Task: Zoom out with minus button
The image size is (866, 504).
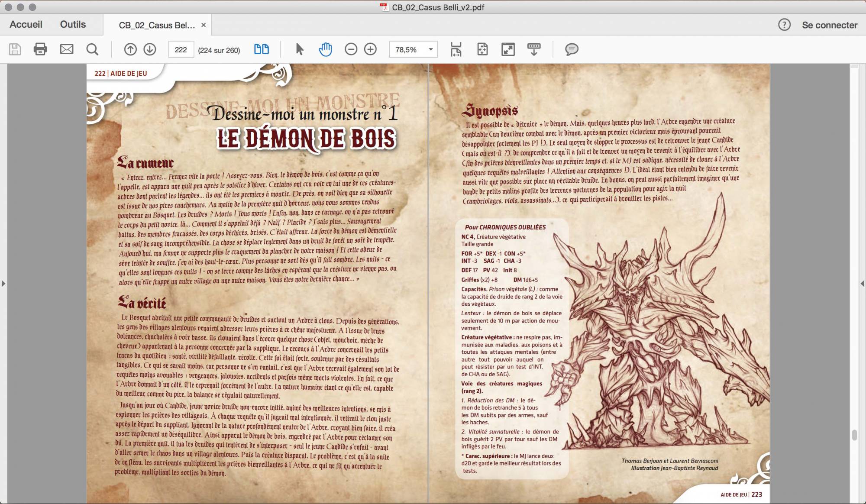Action: click(x=351, y=49)
